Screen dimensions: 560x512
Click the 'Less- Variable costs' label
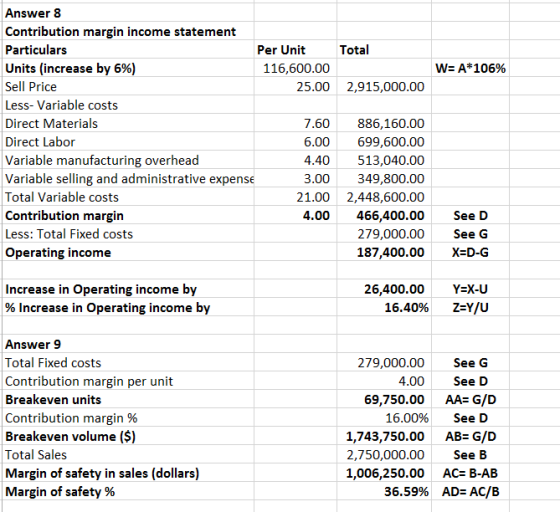coord(61,105)
